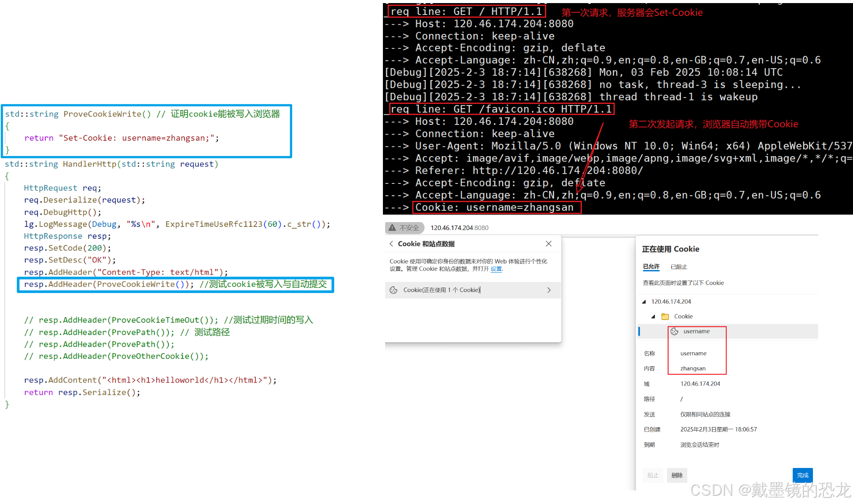Click the commented ProveCookieTimeOut line
853x504 pixels.
click(x=169, y=320)
